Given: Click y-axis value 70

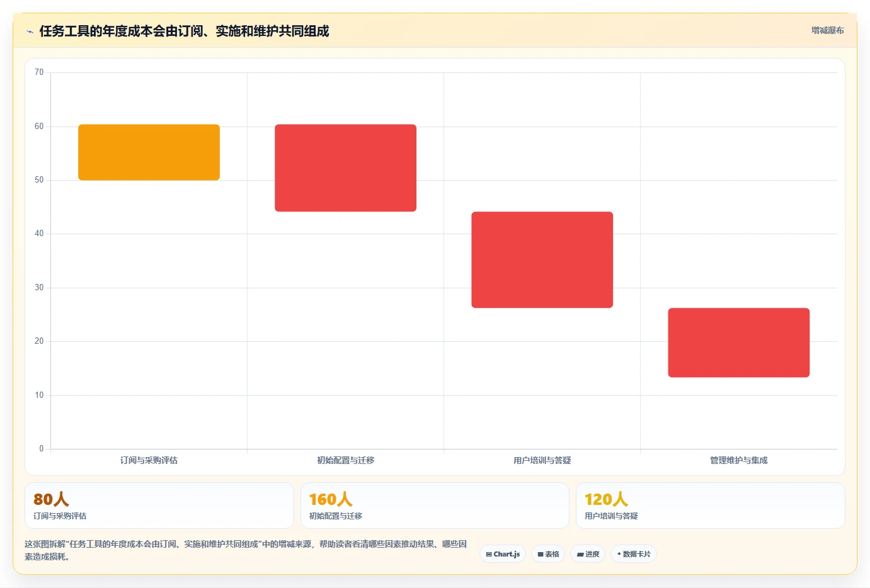Looking at the screenshot, I should pos(39,72).
